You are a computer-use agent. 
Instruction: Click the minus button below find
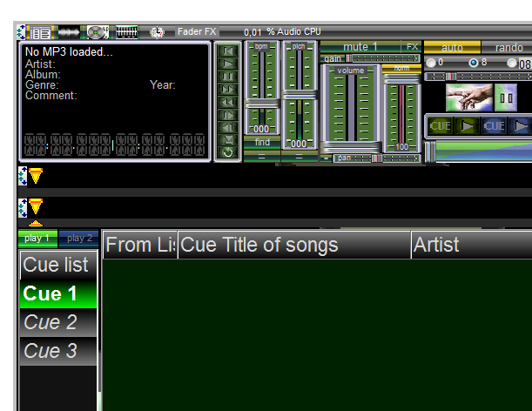point(262,157)
